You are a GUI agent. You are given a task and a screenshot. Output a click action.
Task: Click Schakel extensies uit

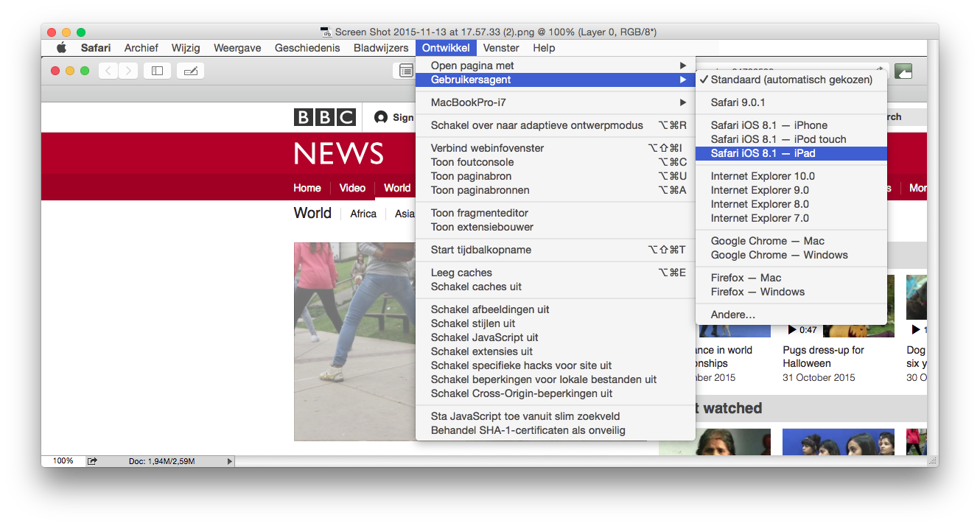556,351
